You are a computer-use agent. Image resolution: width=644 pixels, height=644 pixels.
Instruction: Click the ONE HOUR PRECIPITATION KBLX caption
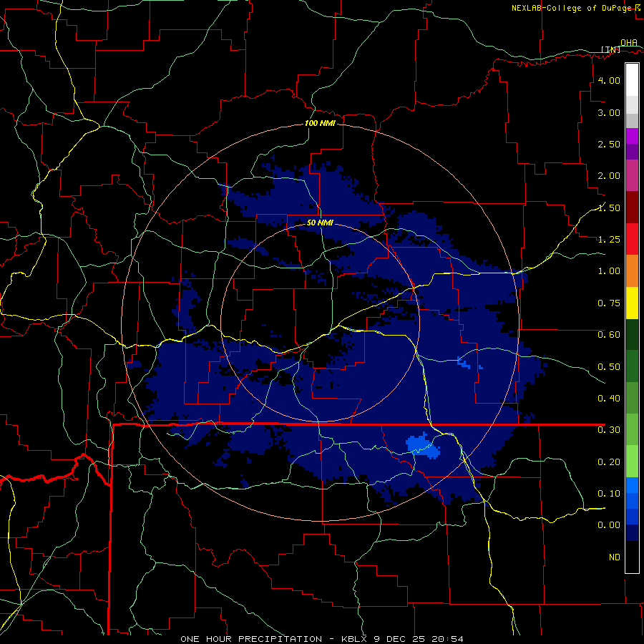322,639
